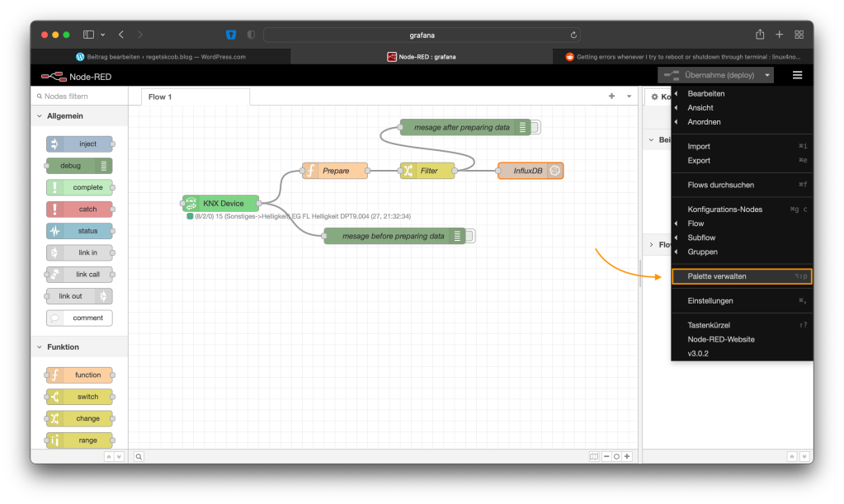Select the catch node in the sidebar
The height and width of the screenshot is (504, 844).
(78, 209)
